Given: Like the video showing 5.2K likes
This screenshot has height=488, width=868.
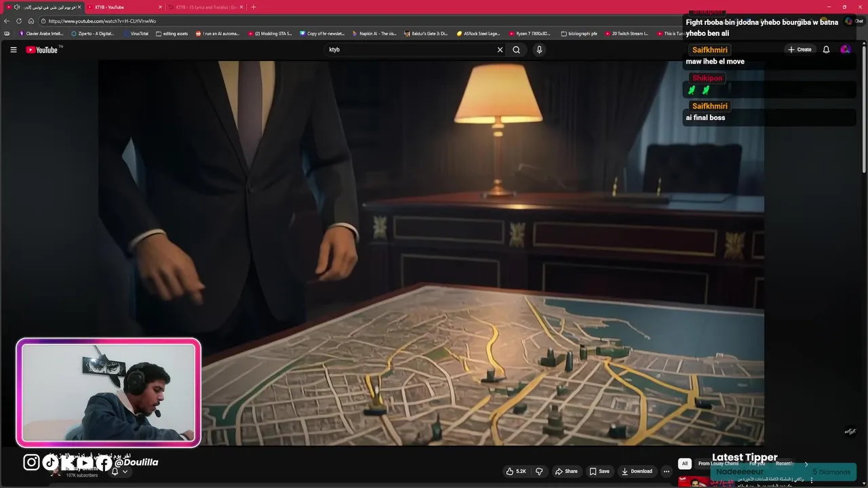Looking at the screenshot, I should pyautogui.click(x=516, y=471).
